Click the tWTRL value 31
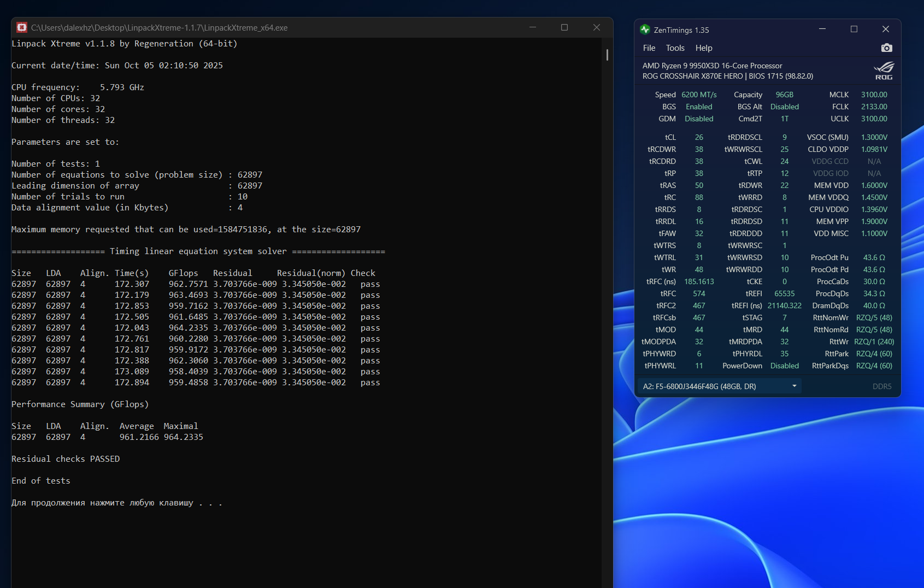The height and width of the screenshot is (588, 924). [699, 257]
